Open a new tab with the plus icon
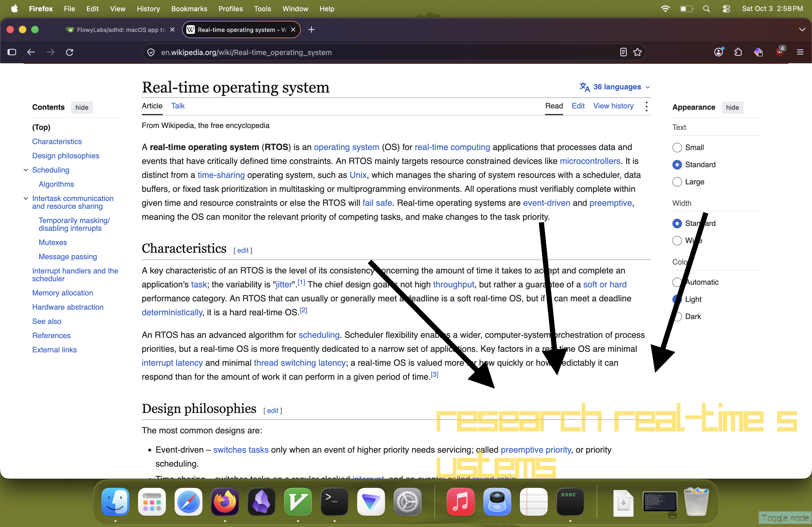 point(311,30)
